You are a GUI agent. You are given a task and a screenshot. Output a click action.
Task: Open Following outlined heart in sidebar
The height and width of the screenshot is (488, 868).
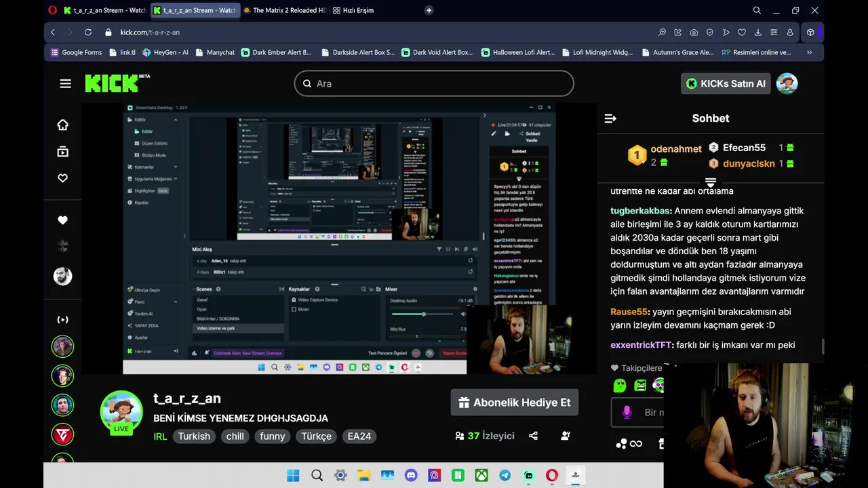coord(62,178)
